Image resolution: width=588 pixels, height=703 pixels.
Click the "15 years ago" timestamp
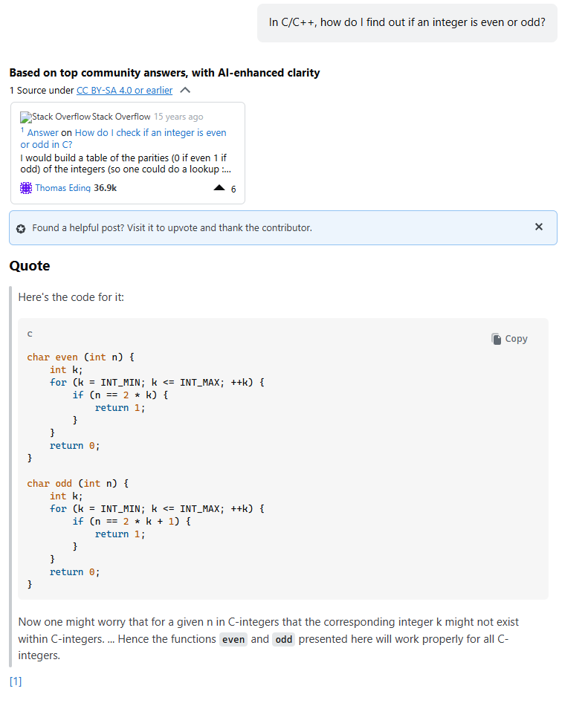point(178,117)
